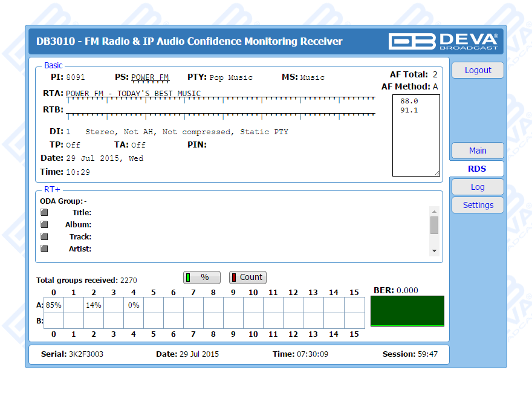The height and width of the screenshot is (393, 532).
Task: Click the 14% cell for group 2A
Action: pos(94,305)
